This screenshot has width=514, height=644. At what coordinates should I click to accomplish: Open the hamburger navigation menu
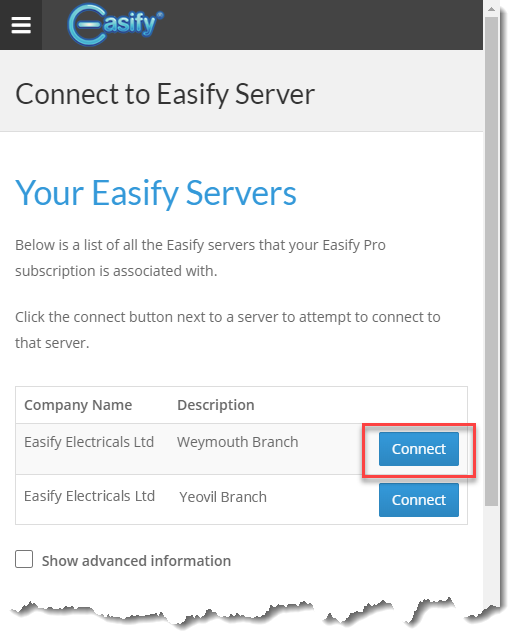click(21, 25)
